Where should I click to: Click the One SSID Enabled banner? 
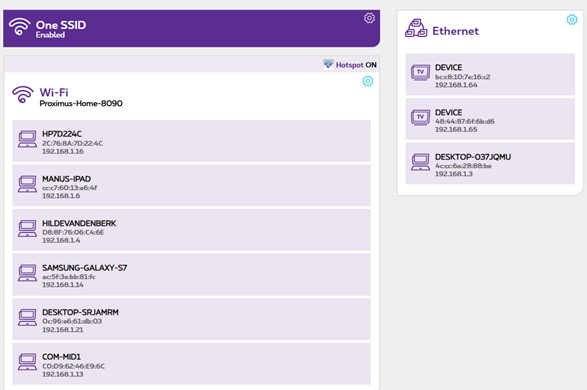coord(192,28)
